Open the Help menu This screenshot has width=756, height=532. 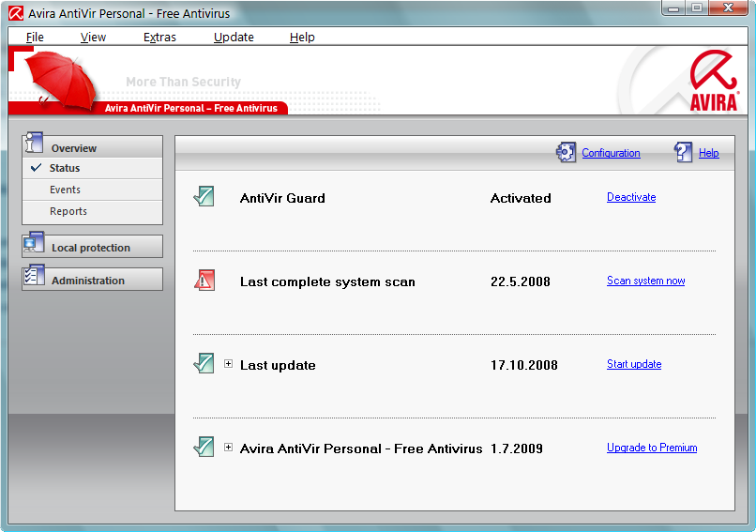tap(302, 38)
